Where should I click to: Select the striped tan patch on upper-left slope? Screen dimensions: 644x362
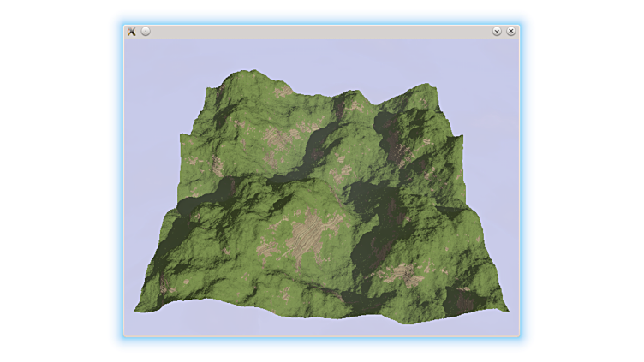tap(276, 137)
